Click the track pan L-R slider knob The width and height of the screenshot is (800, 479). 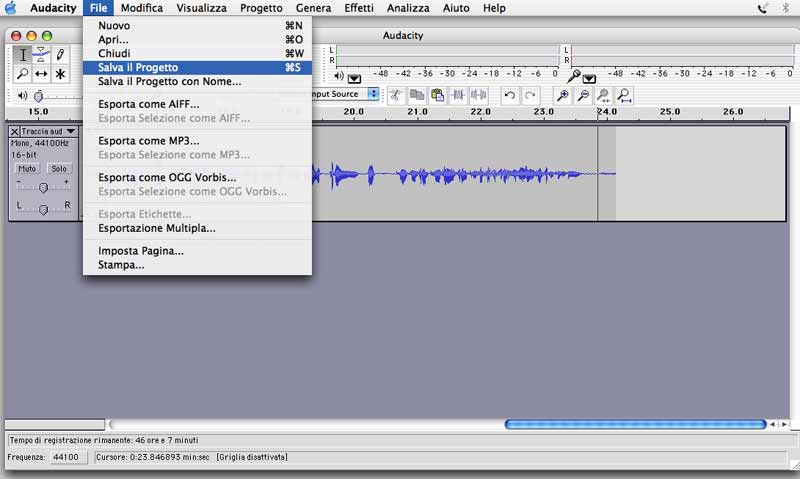tap(43, 209)
